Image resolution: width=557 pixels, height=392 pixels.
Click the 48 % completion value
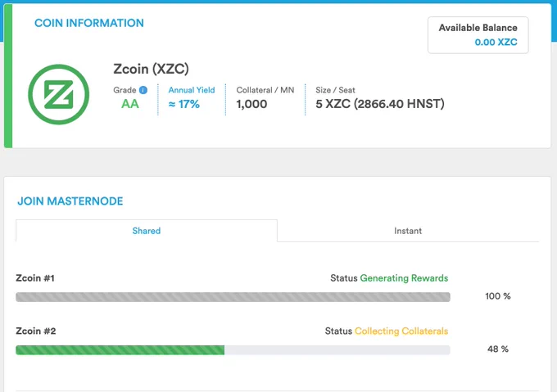(498, 349)
